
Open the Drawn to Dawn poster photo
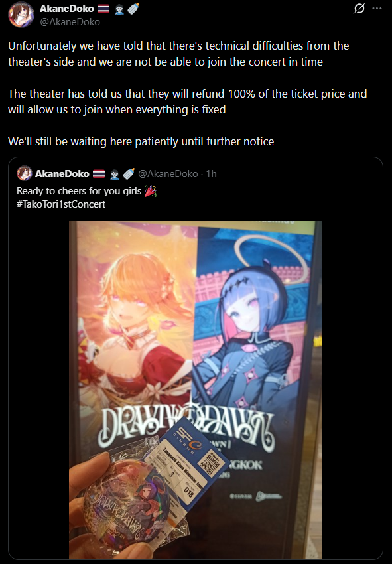[196, 390]
